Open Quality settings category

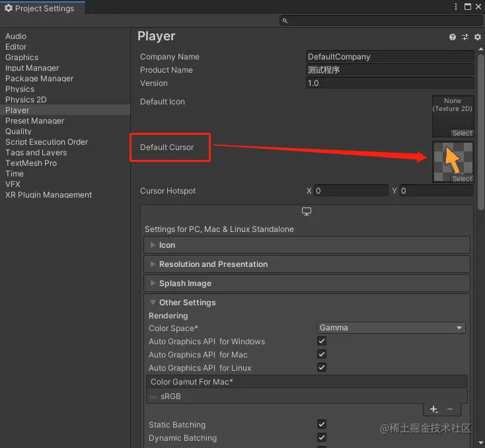tap(65, 131)
